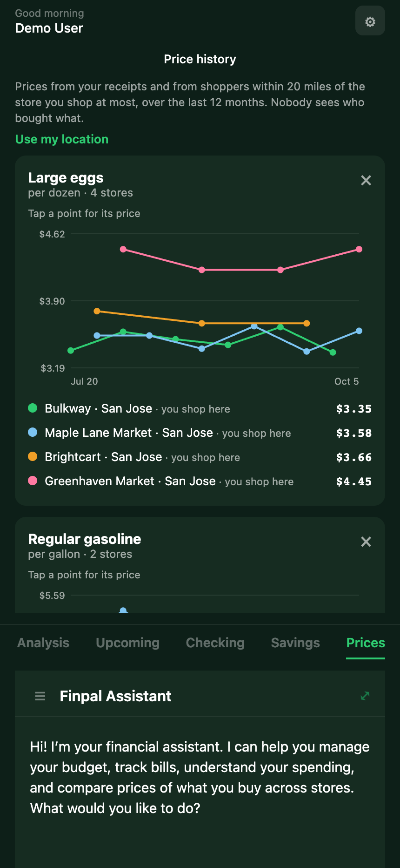This screenshot has height=868, width=400.
Task: Click the Jul 20 date label
Action: coord(84,381)
